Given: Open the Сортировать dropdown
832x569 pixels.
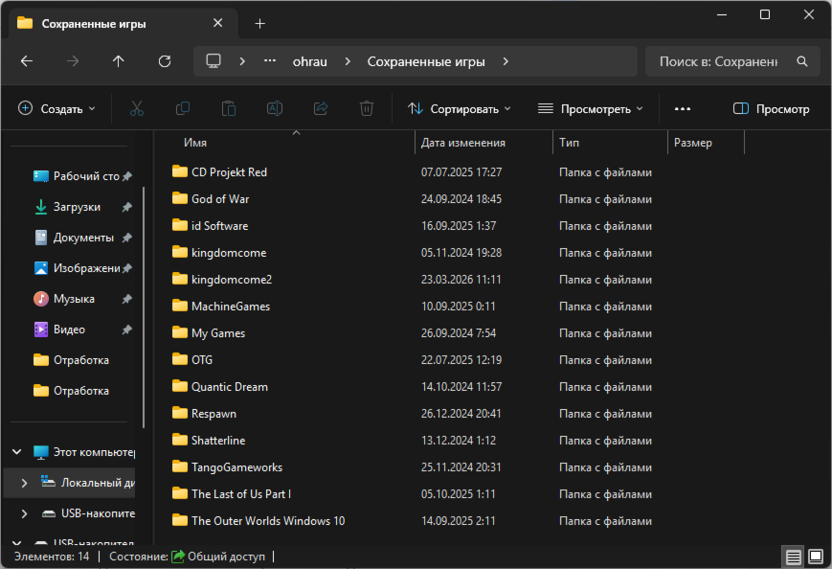Looking at the screenshot, I should [459, 109].
